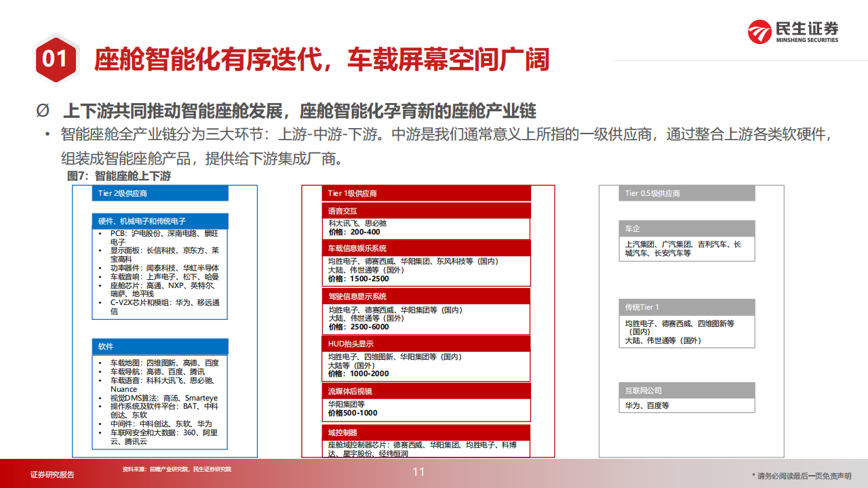868x488 pixels.
Task: Click the 车载地图：四维图新 bullet
Action: point(159,363)
